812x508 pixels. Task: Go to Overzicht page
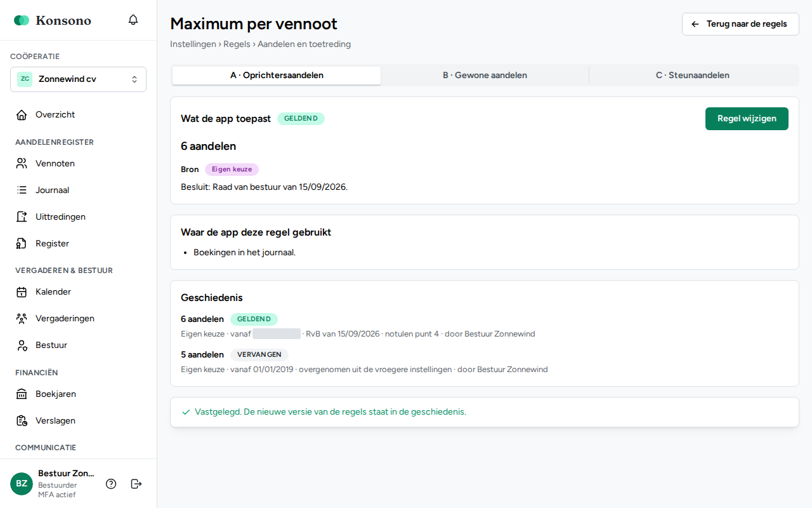(x=78, y=115)
